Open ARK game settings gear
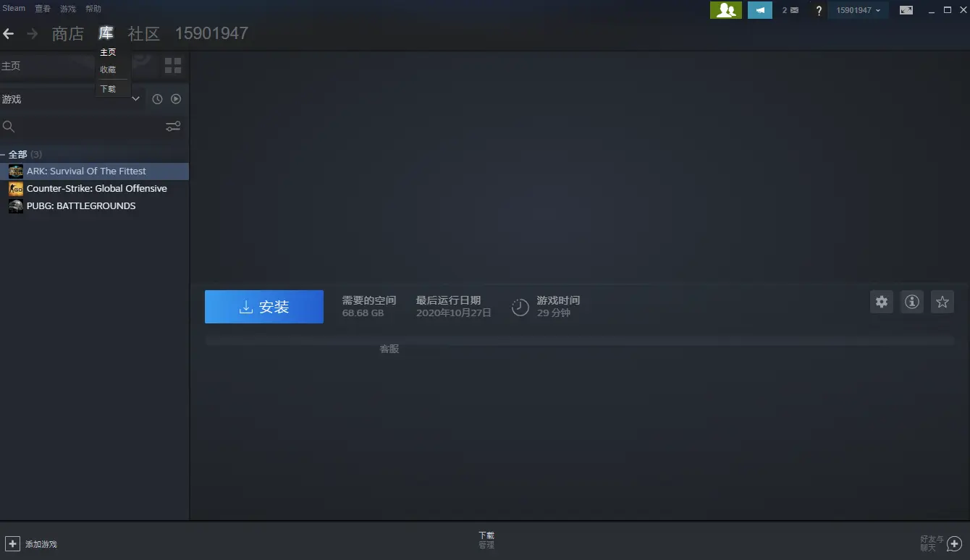Screen dimensions: 970x560 [882, 302]
